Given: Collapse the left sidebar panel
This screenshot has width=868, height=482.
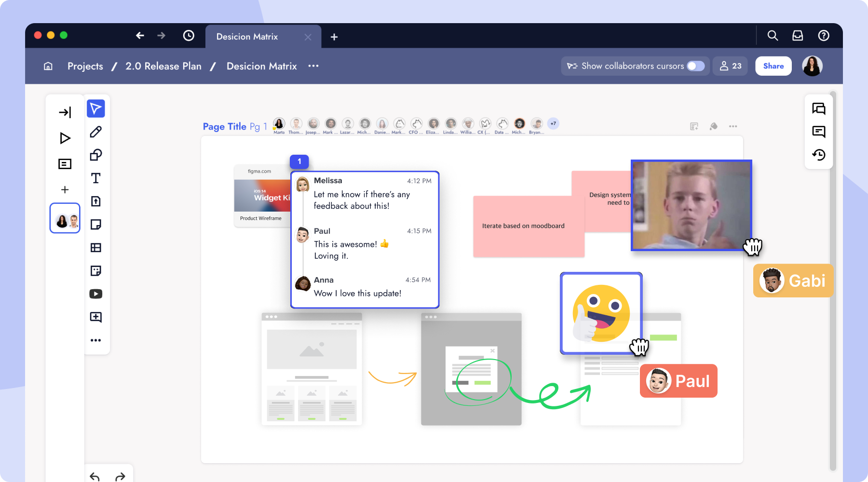Looking at the screenshot, I should 65,112.
